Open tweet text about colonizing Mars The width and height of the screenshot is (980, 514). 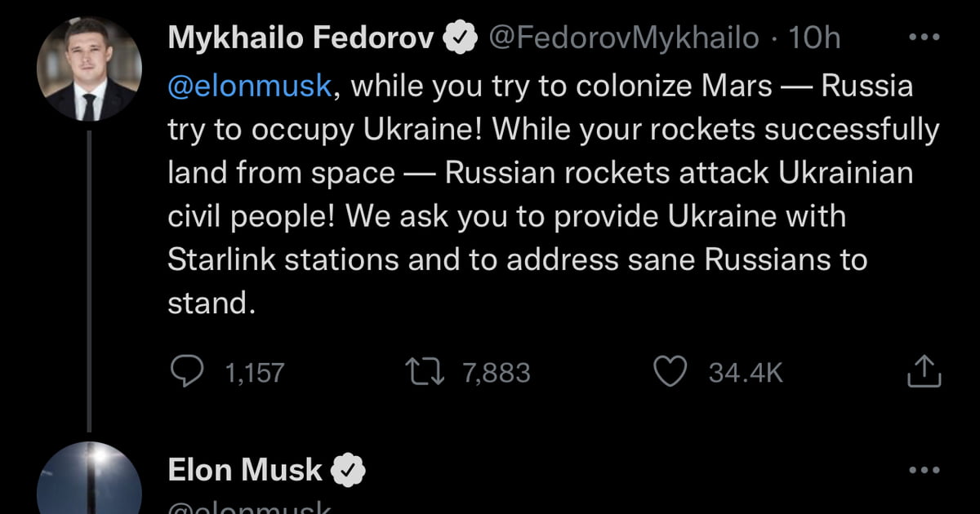[554, 195]
